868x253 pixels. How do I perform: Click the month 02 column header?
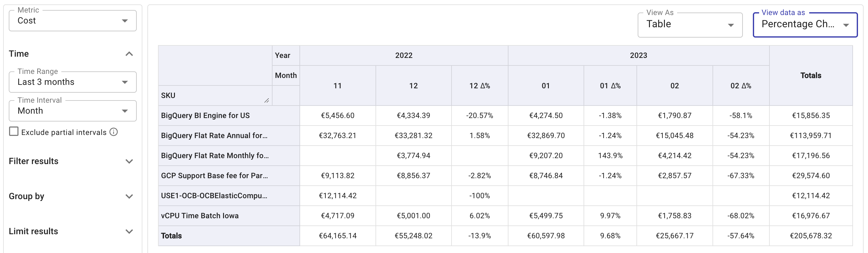[x=675, y=86]
